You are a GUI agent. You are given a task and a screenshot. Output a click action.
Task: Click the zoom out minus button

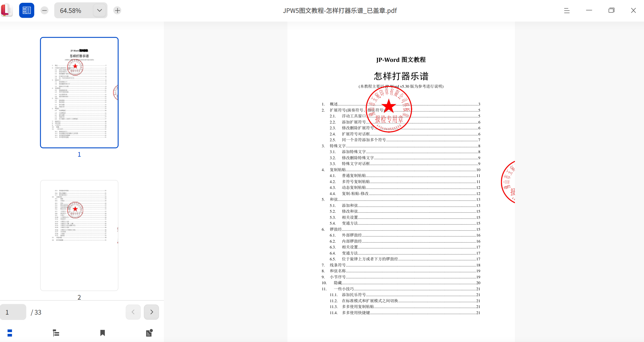44,10
